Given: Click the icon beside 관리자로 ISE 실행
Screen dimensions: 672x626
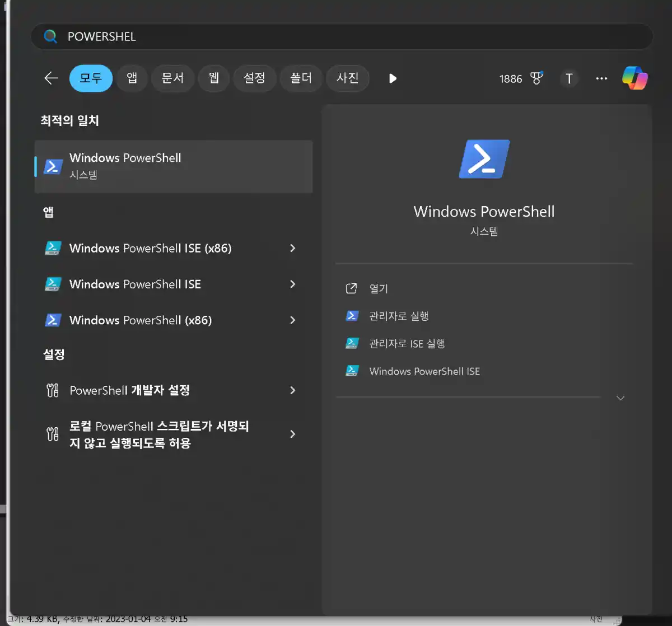Looking at the screenshot, I should tap(352, 343).
